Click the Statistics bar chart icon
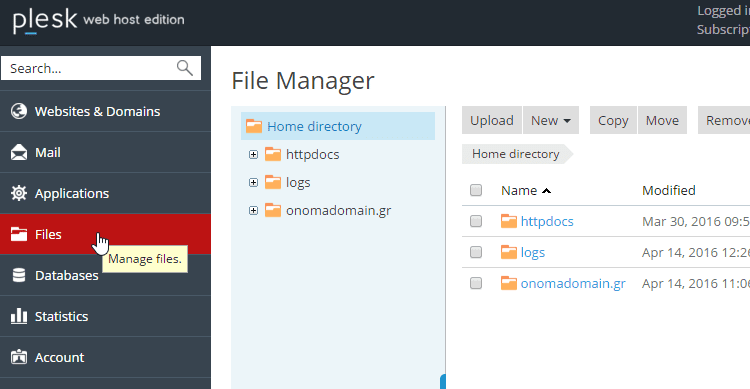 (19, 316)
